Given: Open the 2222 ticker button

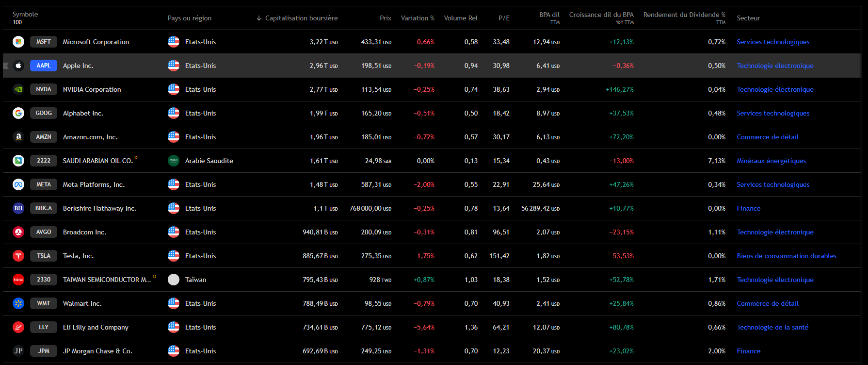Looking at the screenshot, I should pos(44,161).
